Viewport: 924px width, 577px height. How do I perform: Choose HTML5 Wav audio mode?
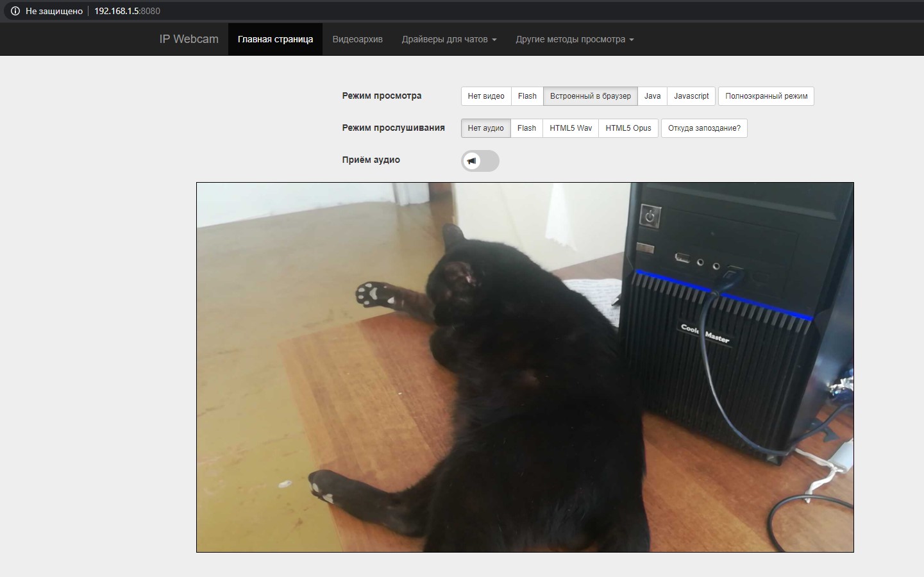coord(571,128)
